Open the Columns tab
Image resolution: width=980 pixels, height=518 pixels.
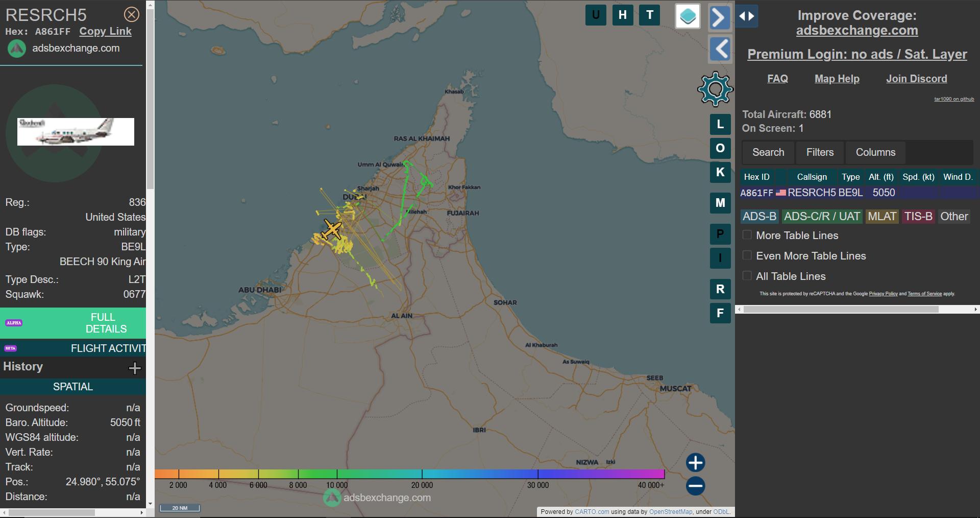(875, 152)
